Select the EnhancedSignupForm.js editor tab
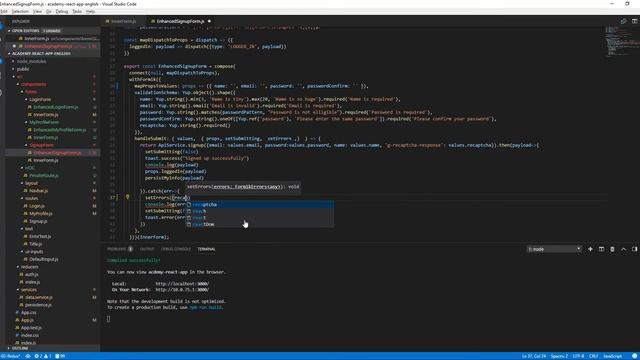 click(x=180, y=21)
